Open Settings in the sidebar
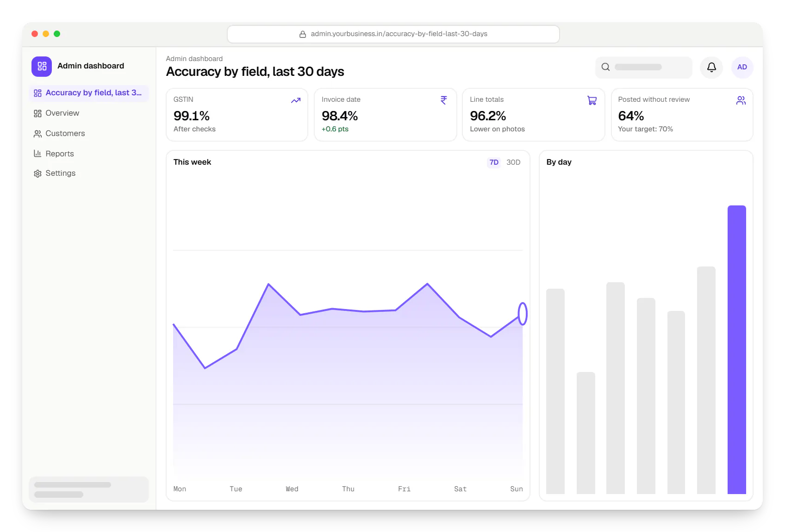Image resolution: width=785 pixels, height=532 pixels. (89, 173)
